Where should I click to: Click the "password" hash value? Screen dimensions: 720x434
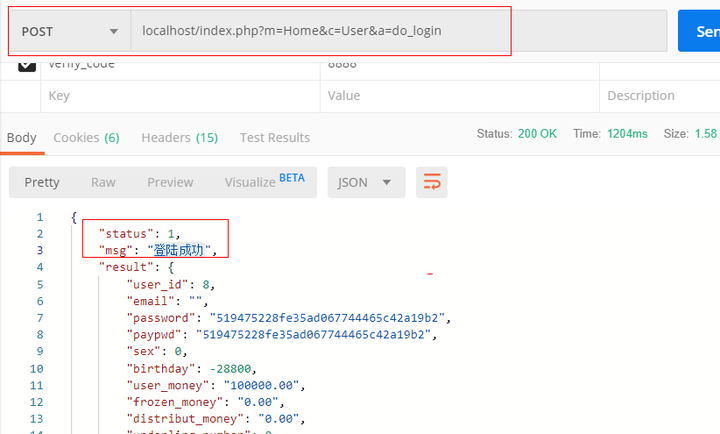click(327, 318)
